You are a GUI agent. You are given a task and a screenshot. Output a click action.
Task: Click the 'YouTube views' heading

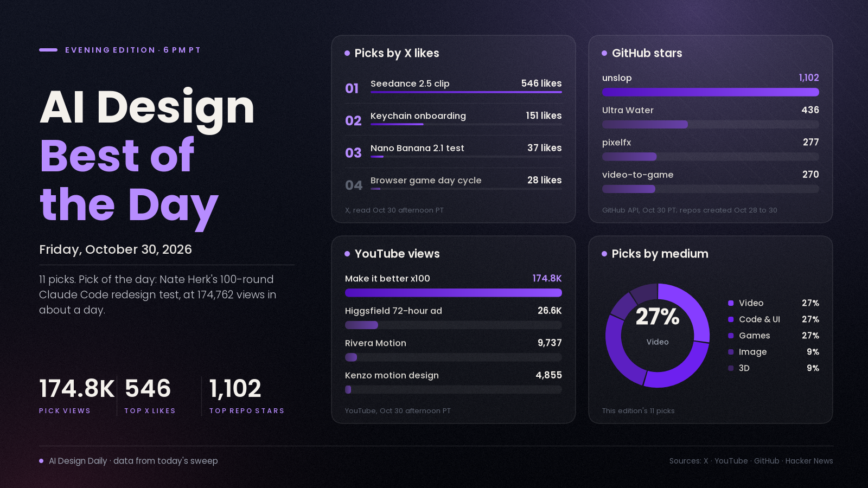click(x=397, y=254)
